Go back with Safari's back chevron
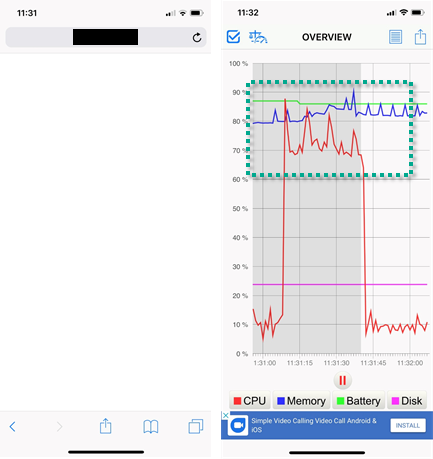This screenshot has width=433, height=459. 13,426
